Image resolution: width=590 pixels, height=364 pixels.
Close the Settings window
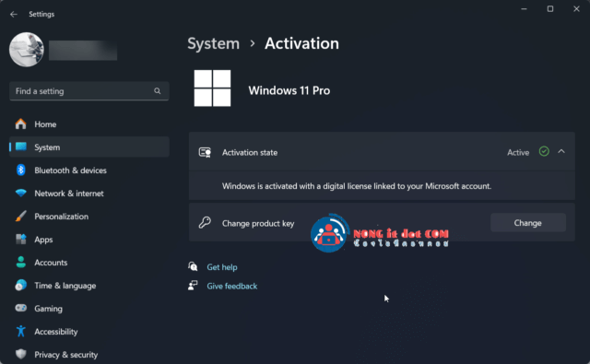pos(576,8)
